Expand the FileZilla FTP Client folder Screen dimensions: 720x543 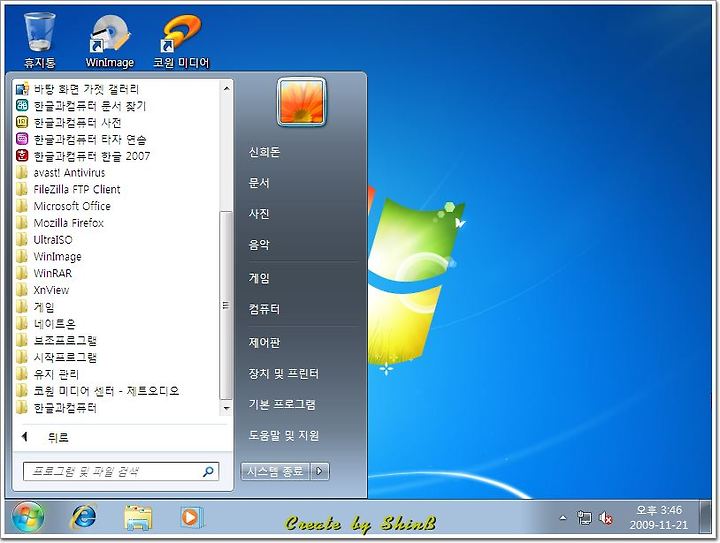(68, 190)
